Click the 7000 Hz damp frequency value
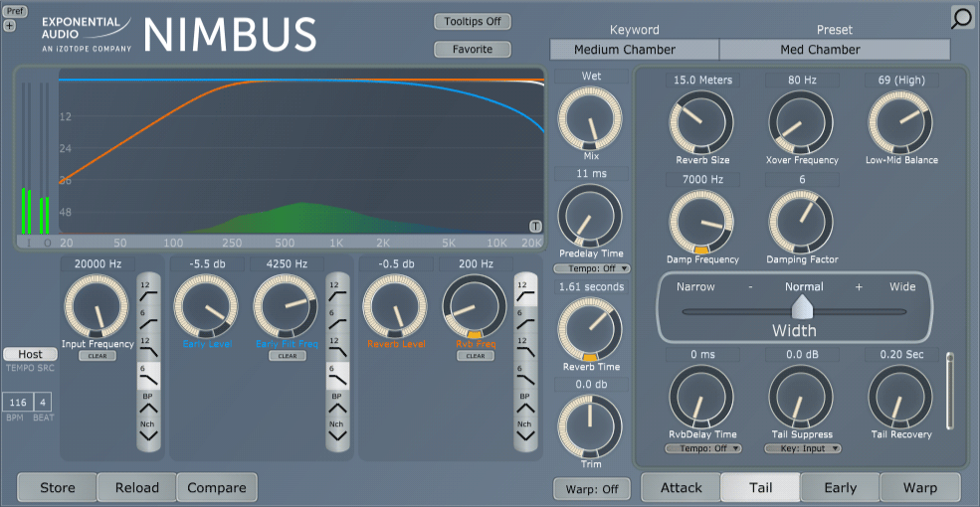The width and height of the screenshot is (980, 507). 703,180
